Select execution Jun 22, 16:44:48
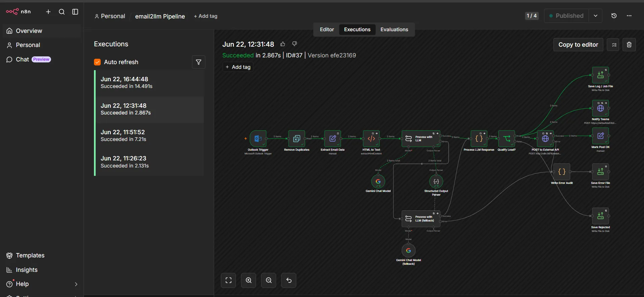644x297 pixels. [150, 83]
